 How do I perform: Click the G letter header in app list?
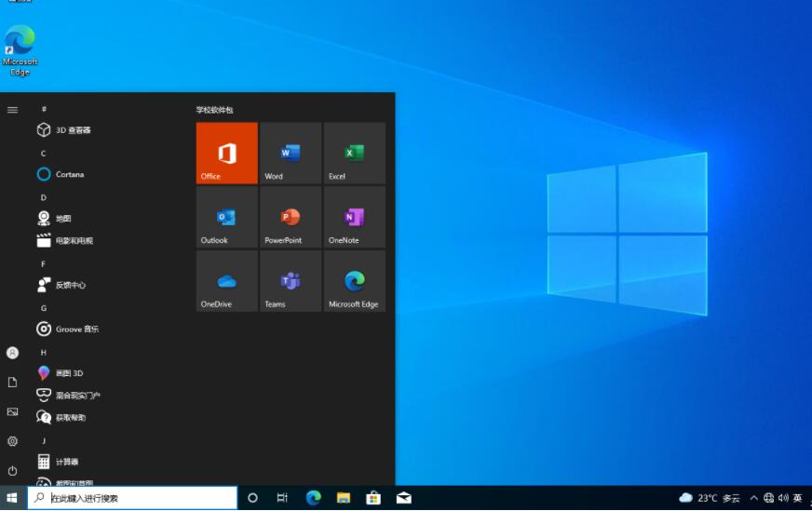(x=44, y=308)
